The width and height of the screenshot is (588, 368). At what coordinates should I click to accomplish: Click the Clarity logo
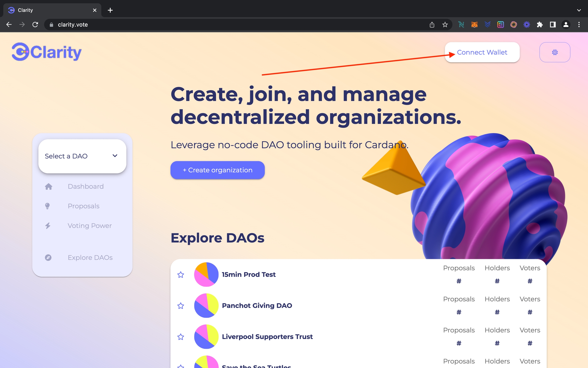(x=47, y=52)
